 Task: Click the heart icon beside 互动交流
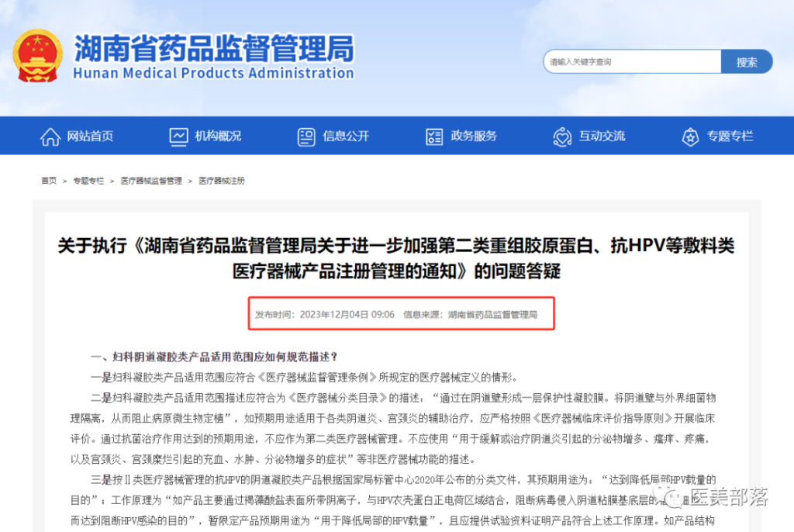click(x=562, y=136)
